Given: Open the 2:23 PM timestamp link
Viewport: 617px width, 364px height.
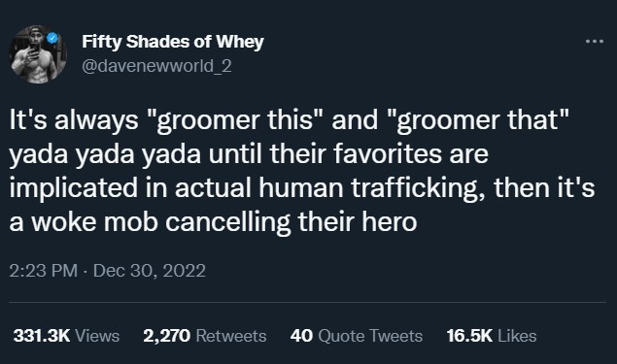Looking at the screenshot, I should 44,271.
